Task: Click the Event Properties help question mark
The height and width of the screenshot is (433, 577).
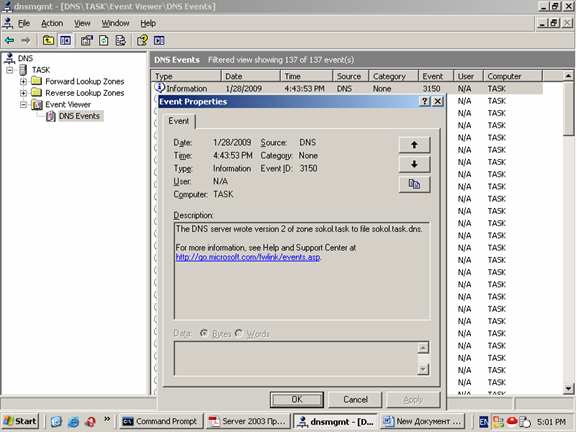Action: pos(425,102)
